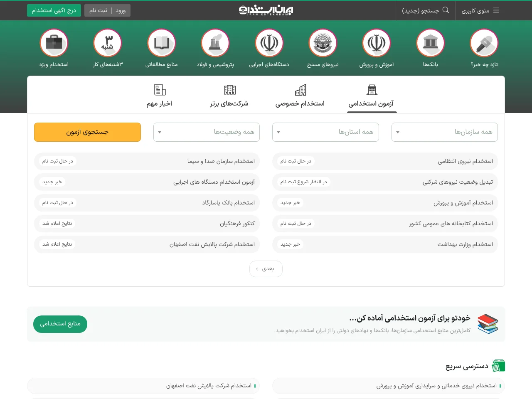Open استخدام بانک پاسارگاد listing
Image resolution: width=532 pixels, height=399 pixels.
(147, 203)
